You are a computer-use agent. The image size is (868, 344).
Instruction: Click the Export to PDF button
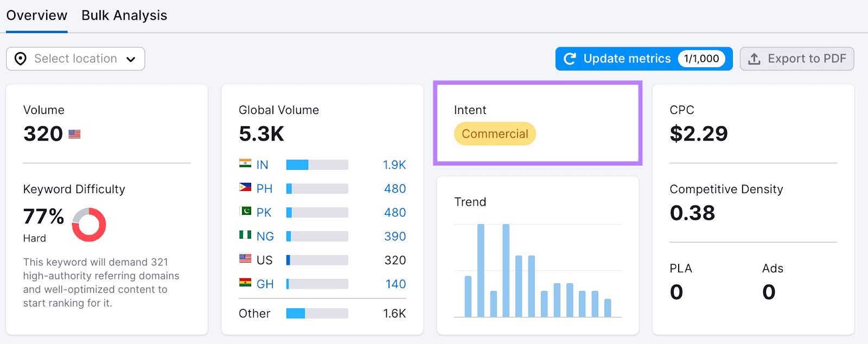click(796, 59)
